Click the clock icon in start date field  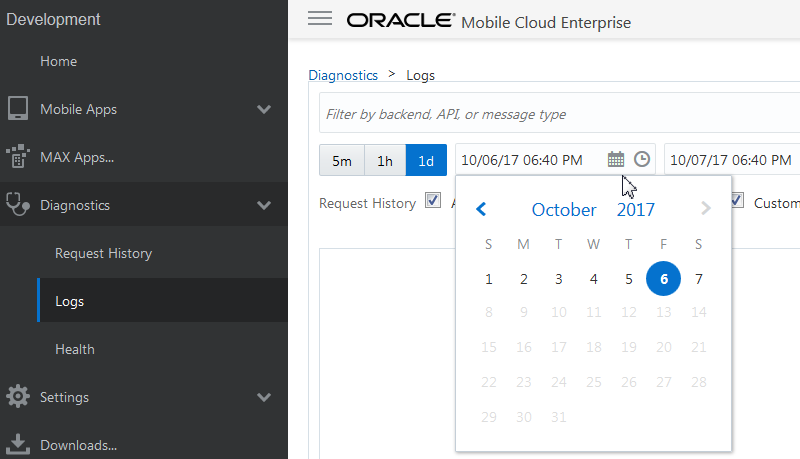click(x=642, y=159)
